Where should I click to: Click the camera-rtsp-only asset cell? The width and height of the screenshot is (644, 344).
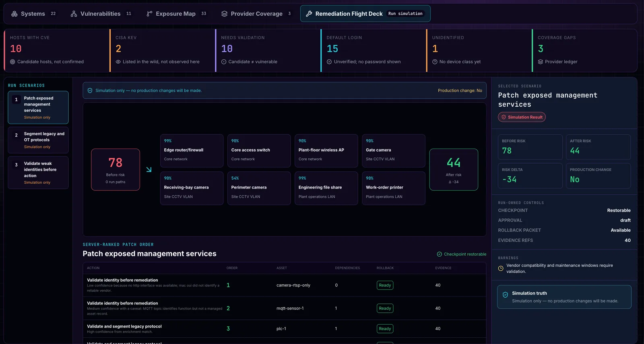293,285
